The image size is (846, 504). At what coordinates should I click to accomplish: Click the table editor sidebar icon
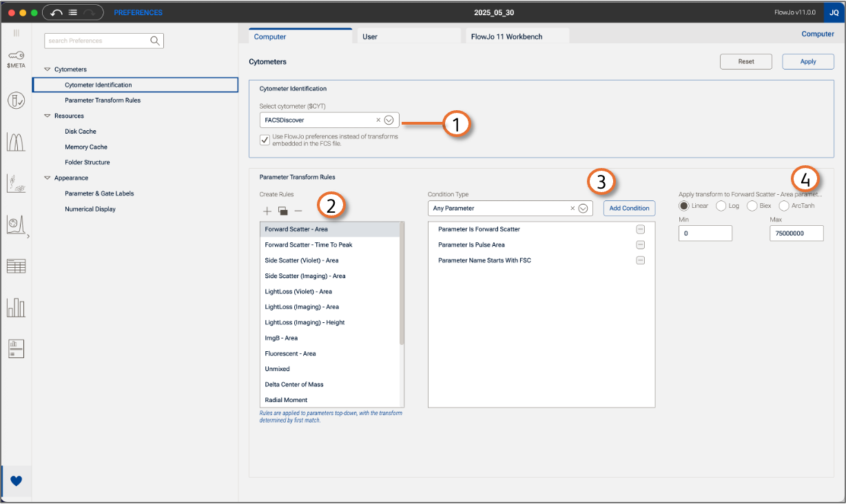(16, 266)
